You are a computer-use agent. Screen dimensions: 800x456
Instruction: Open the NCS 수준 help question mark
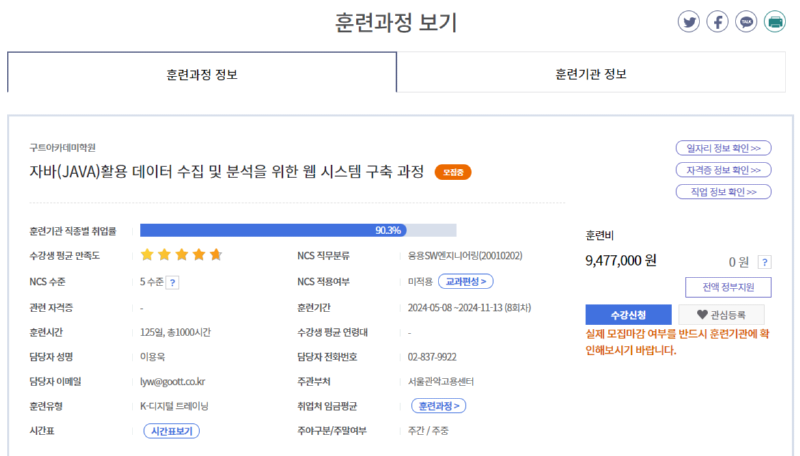(172, 283)
